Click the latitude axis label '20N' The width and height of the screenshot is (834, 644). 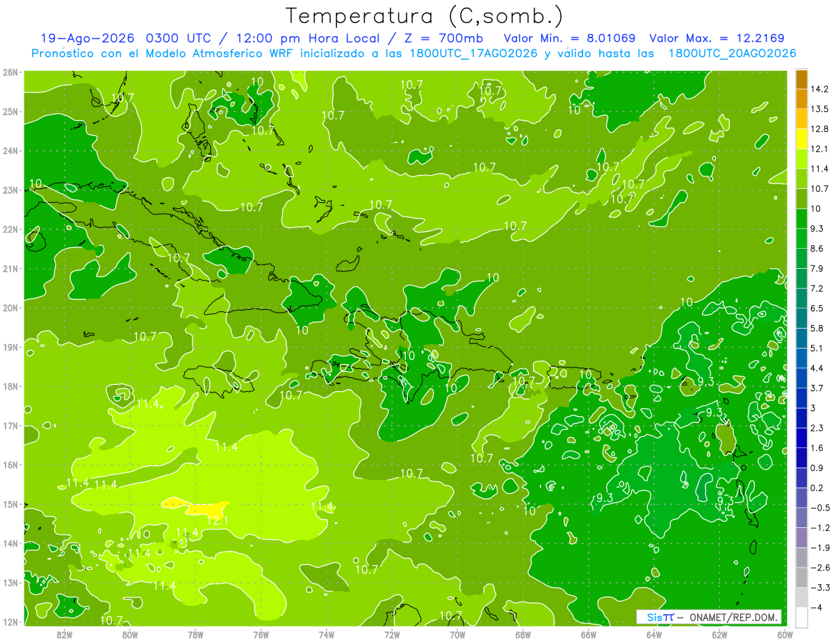10,308
